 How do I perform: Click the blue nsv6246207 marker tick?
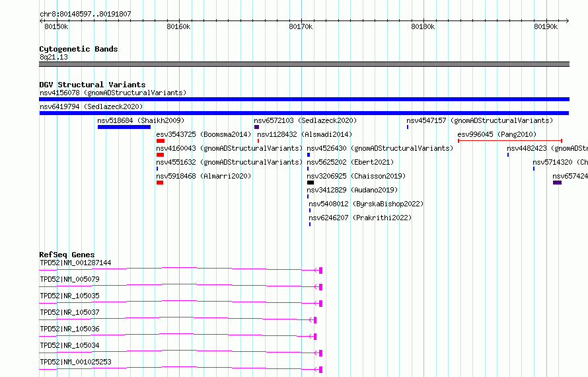coord(310,224)
